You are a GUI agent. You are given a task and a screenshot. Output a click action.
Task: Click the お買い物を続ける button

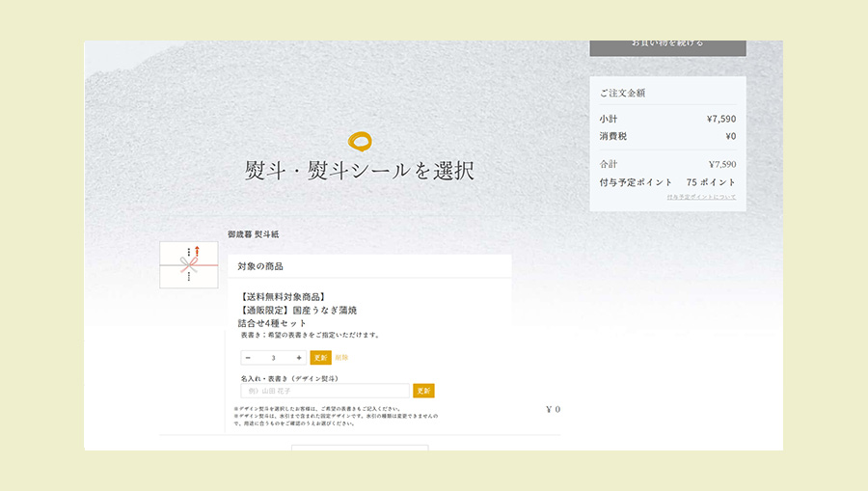coord(667,44)
